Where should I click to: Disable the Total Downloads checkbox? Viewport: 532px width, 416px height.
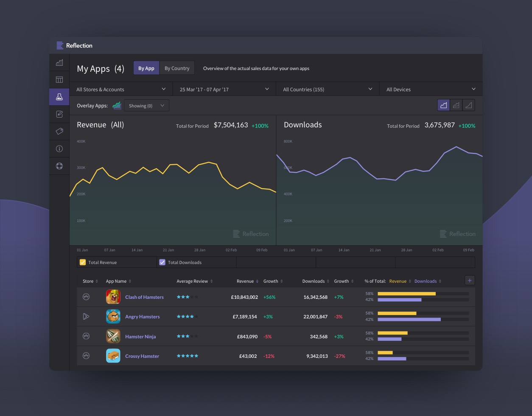click(162, 262)
